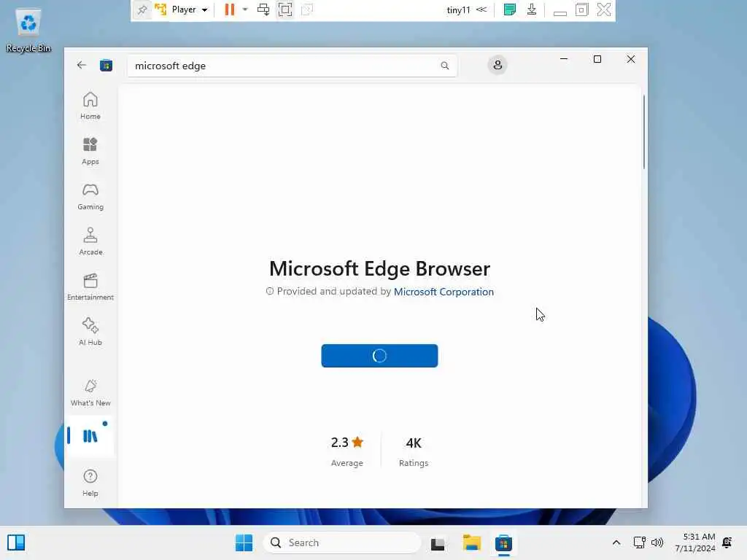Open network status in system tray
The image size is (747, 560).
(639, 542)
